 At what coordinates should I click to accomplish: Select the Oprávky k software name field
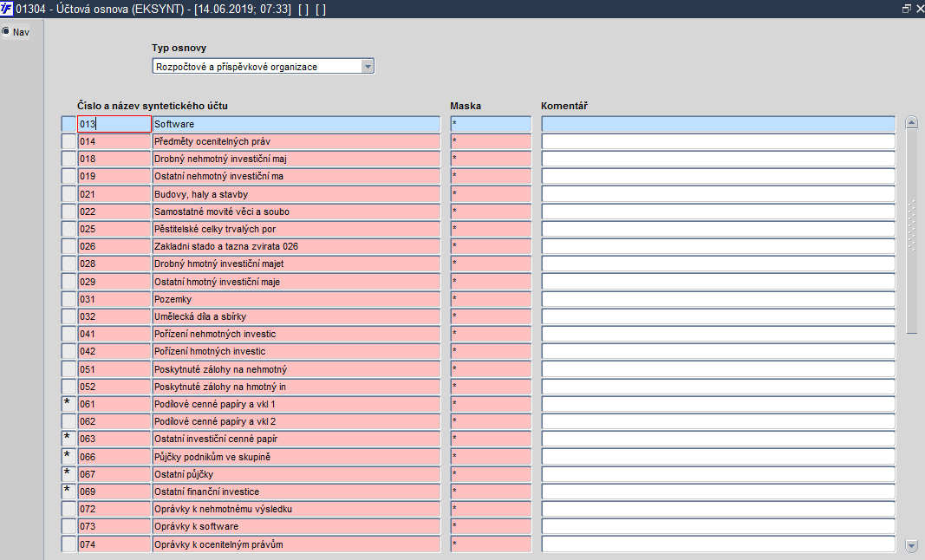pyautogui.click(x=296, y=526)
